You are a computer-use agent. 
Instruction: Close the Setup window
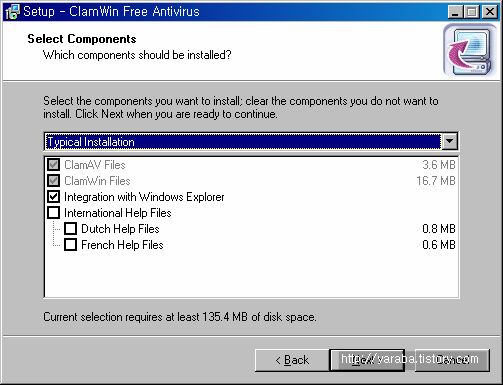[490, 12]
